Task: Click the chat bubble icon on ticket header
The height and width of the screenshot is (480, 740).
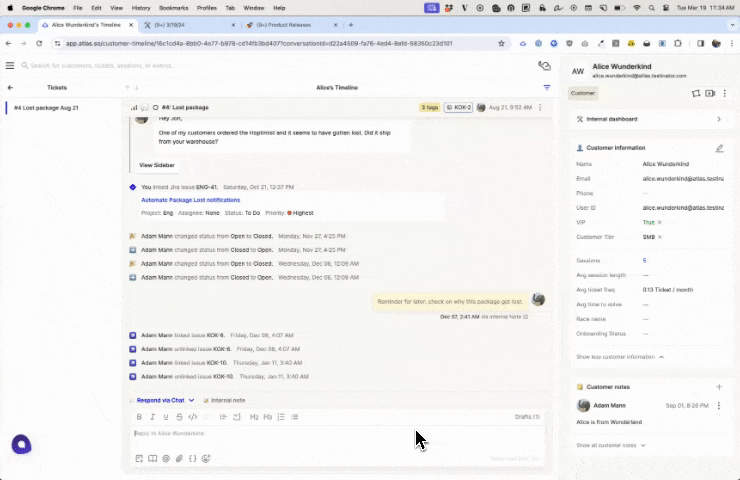Action: 144,108
